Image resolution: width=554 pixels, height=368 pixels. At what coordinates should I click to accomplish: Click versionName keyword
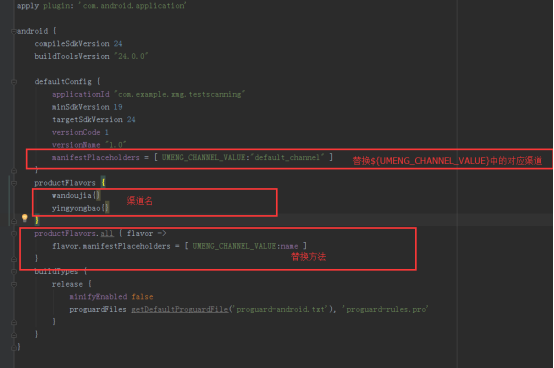[76, 145]
